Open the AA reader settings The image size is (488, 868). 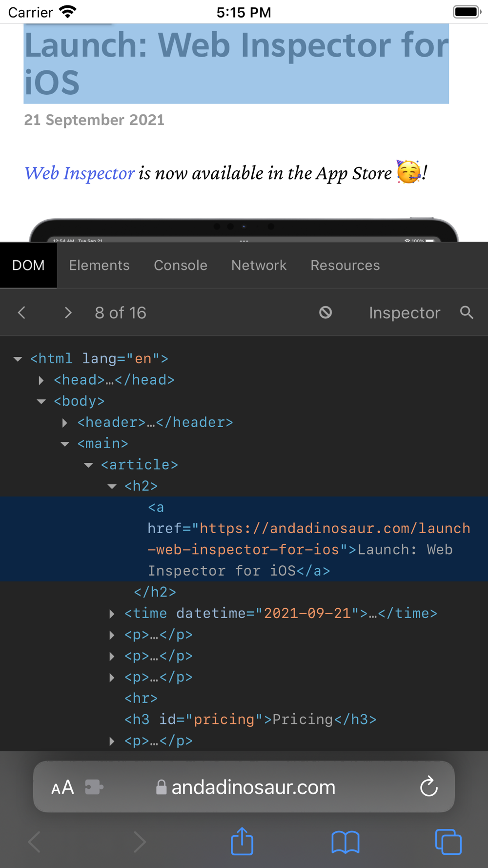tap(62, 787)
